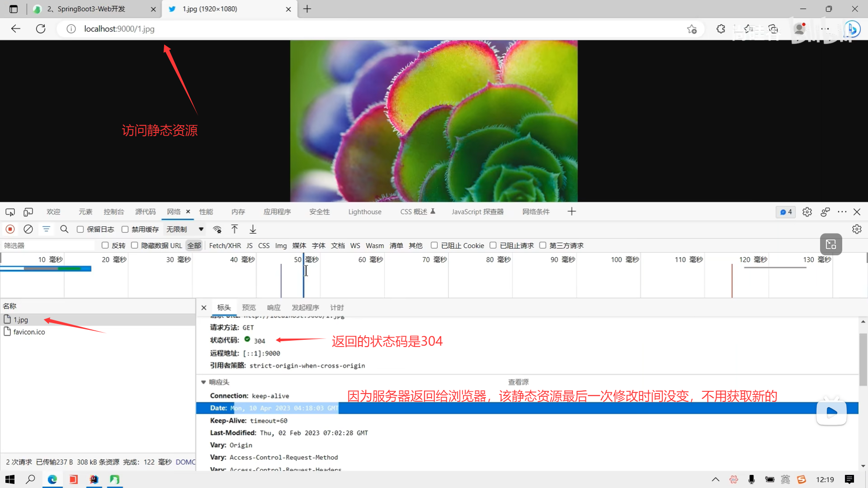Click the import HAR upload arrow
The height and width of the screenshot is (488, 868).
click(x=235, y=229)
